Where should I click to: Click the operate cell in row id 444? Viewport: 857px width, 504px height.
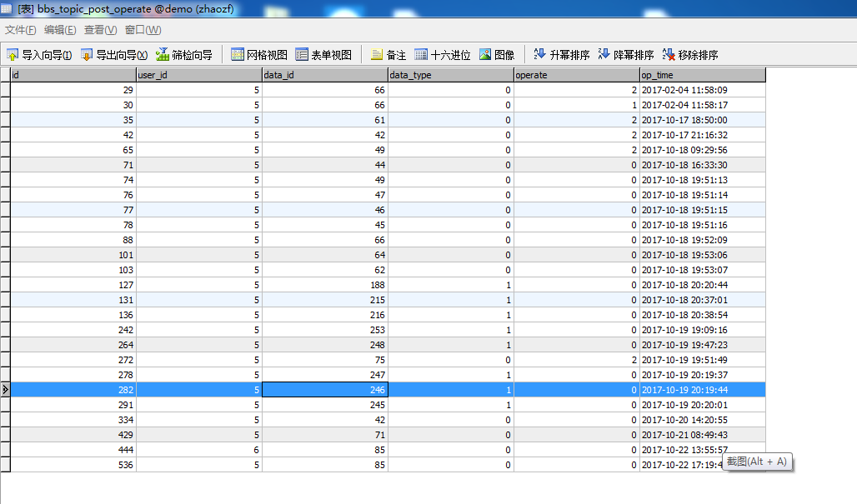pos(576,450)
